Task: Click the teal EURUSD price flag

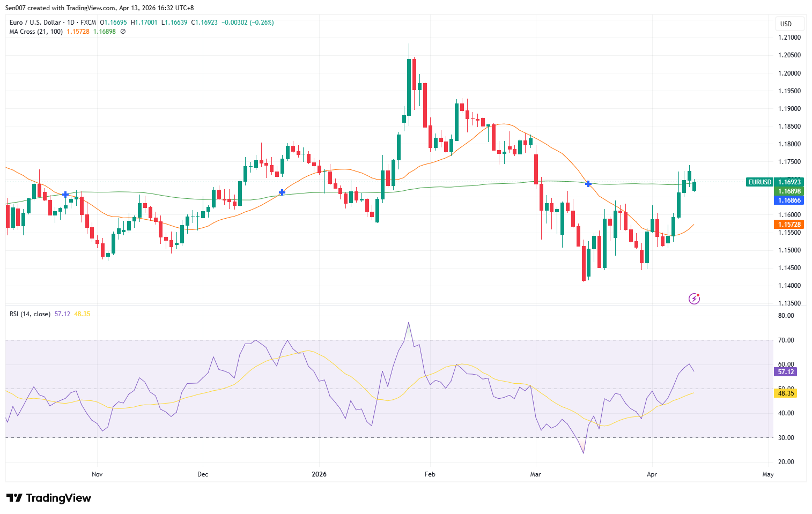Action: pos(760,182)
